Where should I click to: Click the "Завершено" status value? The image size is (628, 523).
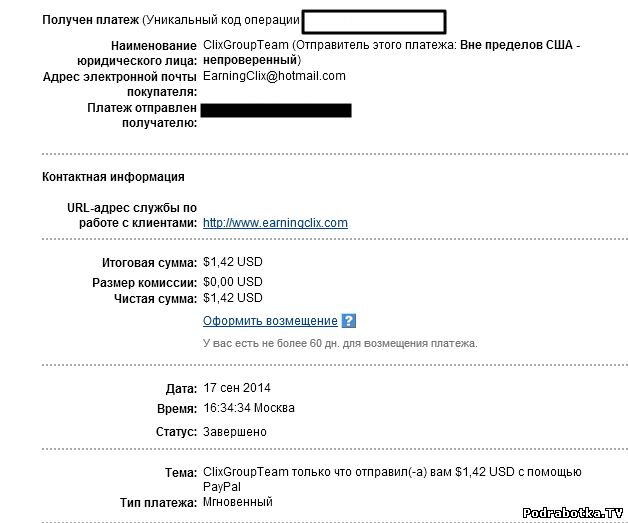click(x=235, y=432)
